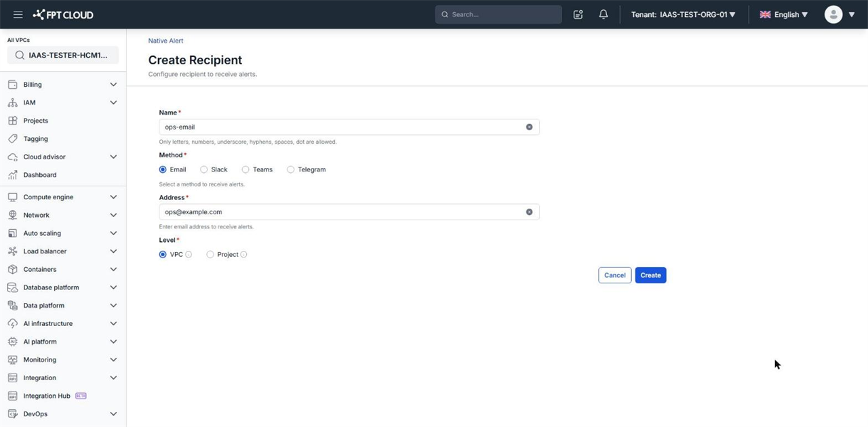Click the AI platform chip icon
Viewport: 868px width, 427px height.
pyautogui.click(x=12, y=342)
